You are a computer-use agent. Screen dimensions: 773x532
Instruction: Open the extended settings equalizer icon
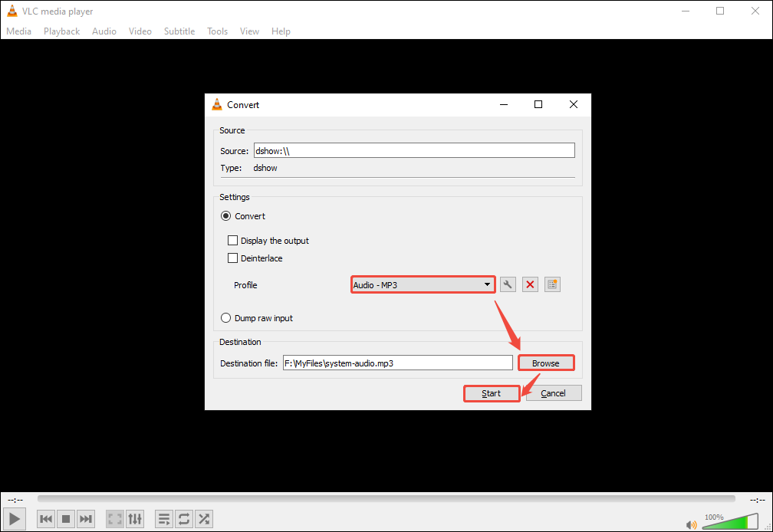click(135, 519)
